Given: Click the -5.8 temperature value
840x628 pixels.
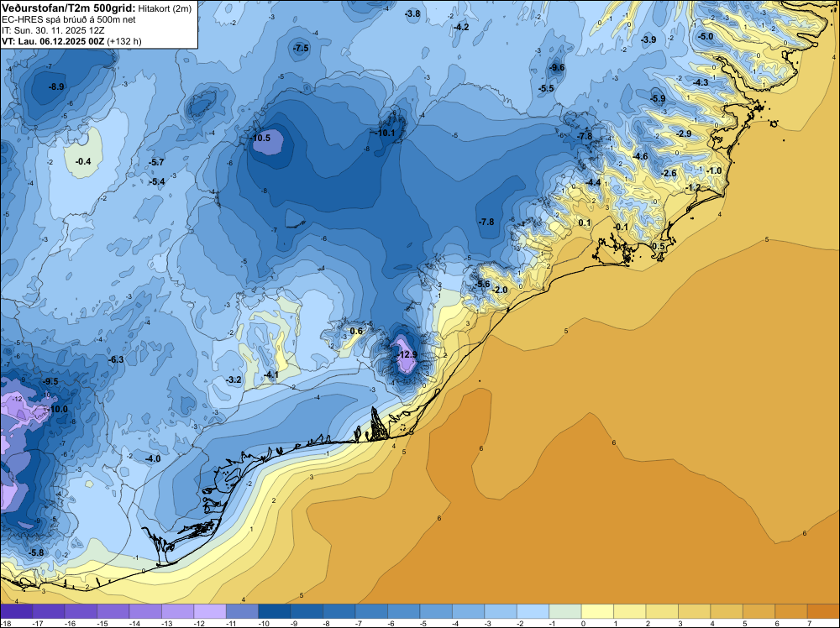Looking at the screenshot, I should coord(36,552).
